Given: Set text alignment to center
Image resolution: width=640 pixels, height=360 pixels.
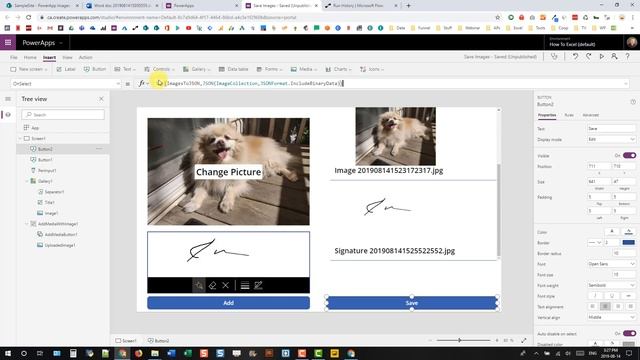Looking at the screenshot, I should coord(605,306).
